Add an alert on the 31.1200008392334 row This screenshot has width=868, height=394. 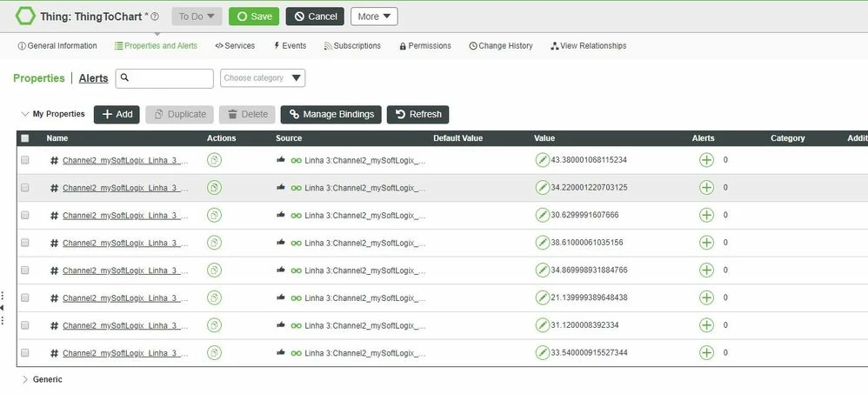(x=706, y=324)
